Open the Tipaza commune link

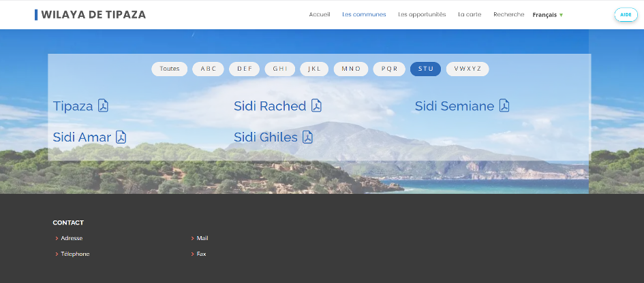pos(73,106)
